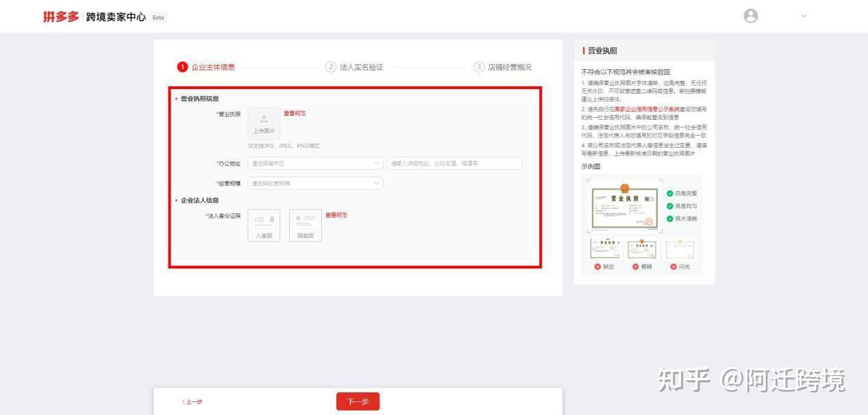The image size is (868, 415).
Task: Click the 营业执照信息 section heading
Action: click(199, 99)
